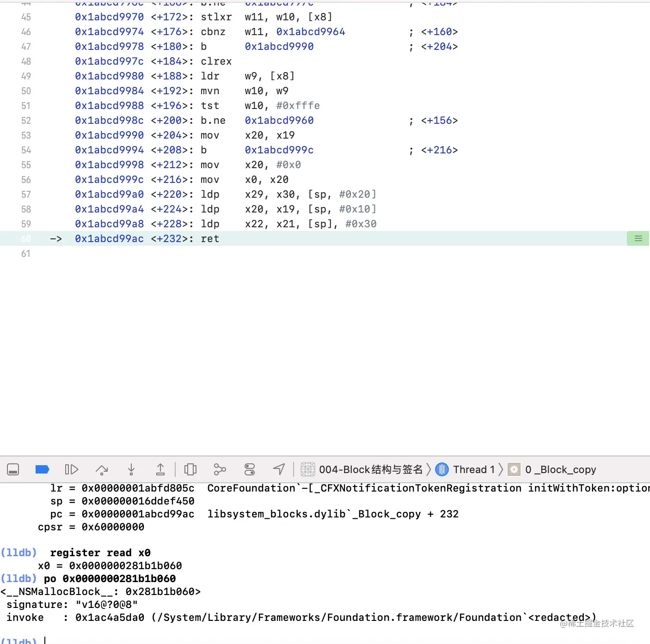Viewport: 650px width, 644px height.
Task: Open the Debug Memory Graph
Action: (220, 469)
